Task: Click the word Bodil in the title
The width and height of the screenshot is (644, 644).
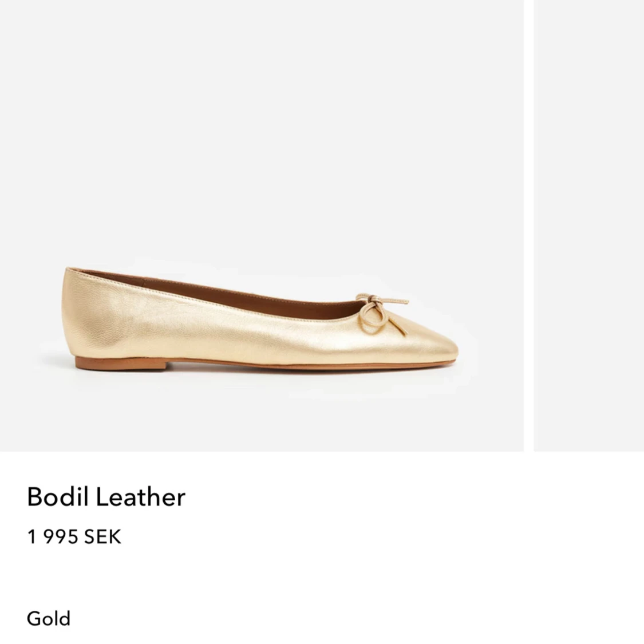Action: (57, 496)
